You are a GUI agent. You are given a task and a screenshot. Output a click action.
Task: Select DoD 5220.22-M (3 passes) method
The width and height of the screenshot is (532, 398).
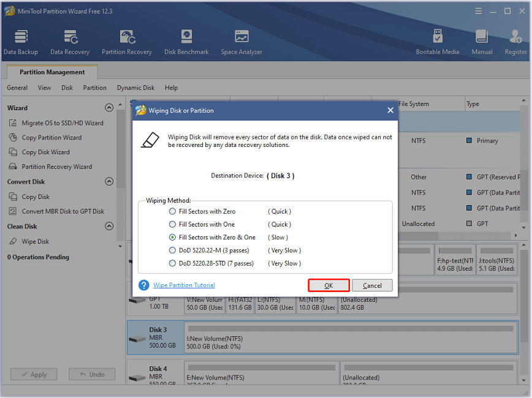tap(172, 250)
